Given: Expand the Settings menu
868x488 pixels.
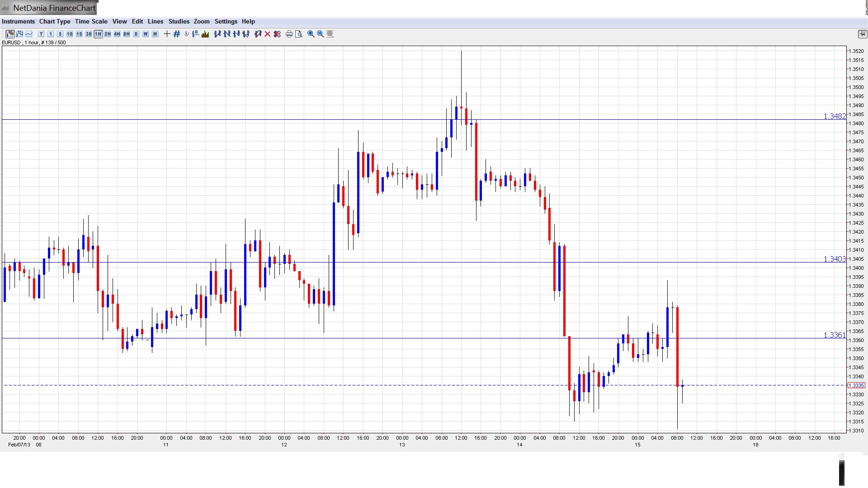Looking at the screenshot, I should tap(226, 21).
